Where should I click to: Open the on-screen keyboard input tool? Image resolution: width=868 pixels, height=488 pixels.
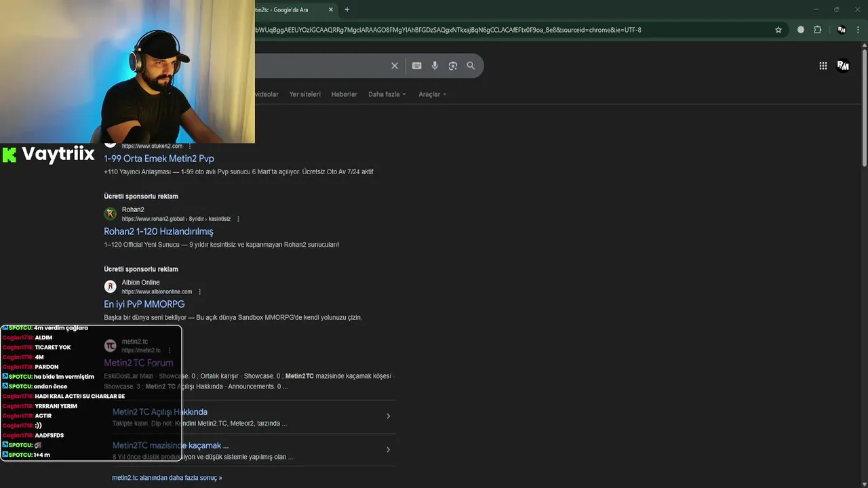tap(417, 66)
